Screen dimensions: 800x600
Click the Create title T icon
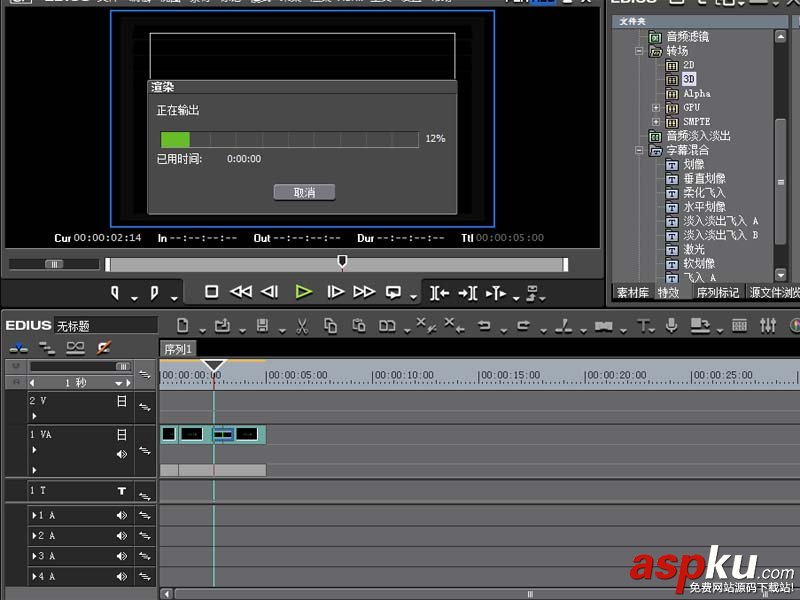(643, 326)
